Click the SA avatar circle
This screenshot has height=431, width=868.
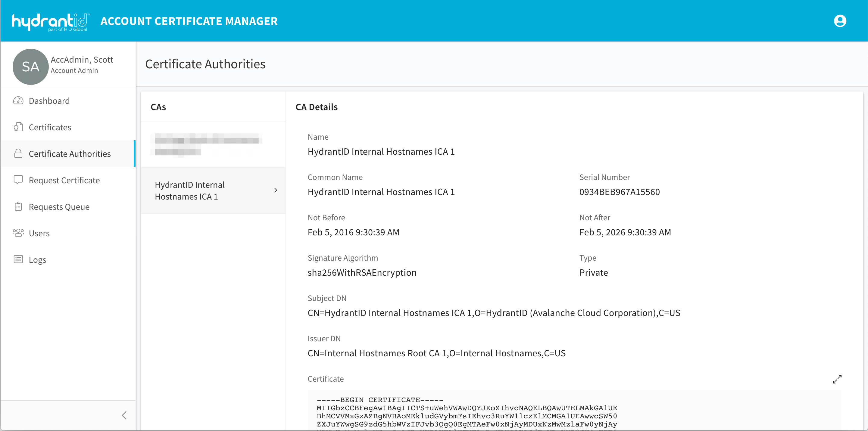coord(30,67)
